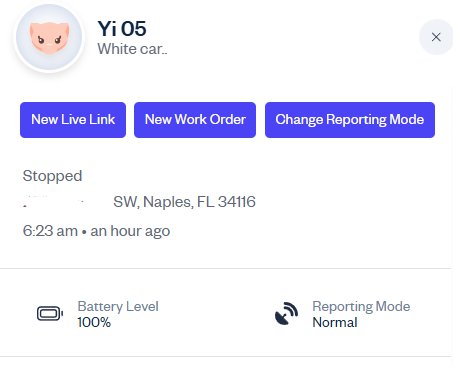
Task: Click the blurred street portion of address
Action: tap(65, 202)
